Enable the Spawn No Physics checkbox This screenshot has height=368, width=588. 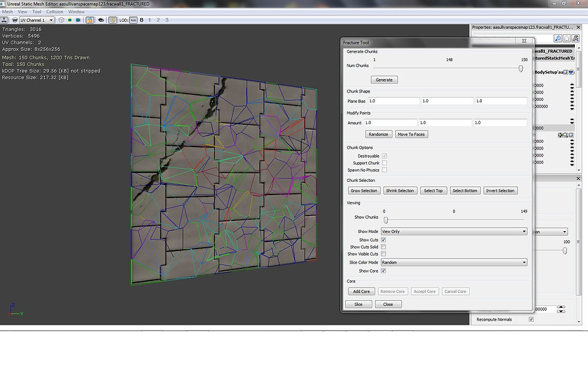point(385,170)
